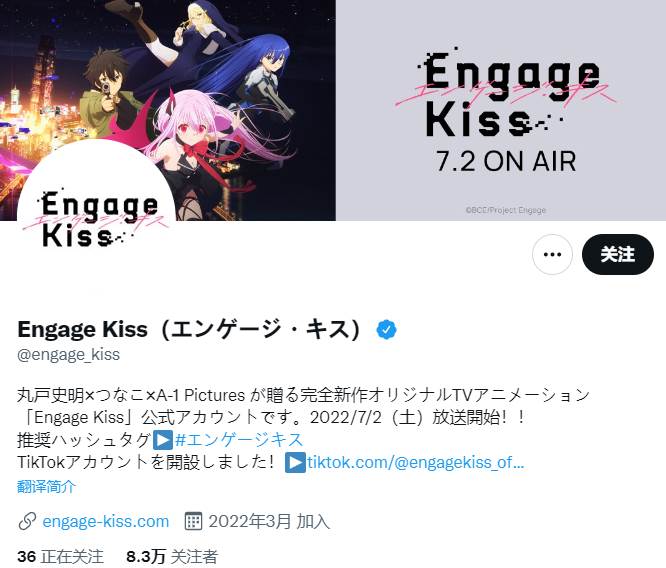The width and height of the screenshot is (666, 568).
Task: Click the blue verified badge icon
Action: pyautogui.click(x=386, y=329)
